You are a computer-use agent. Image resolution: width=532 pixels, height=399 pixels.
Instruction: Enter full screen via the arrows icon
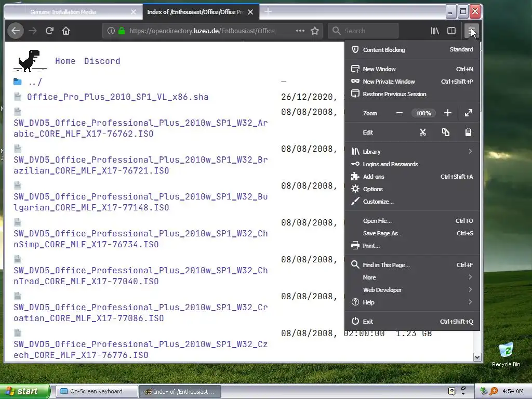point(468,113)
